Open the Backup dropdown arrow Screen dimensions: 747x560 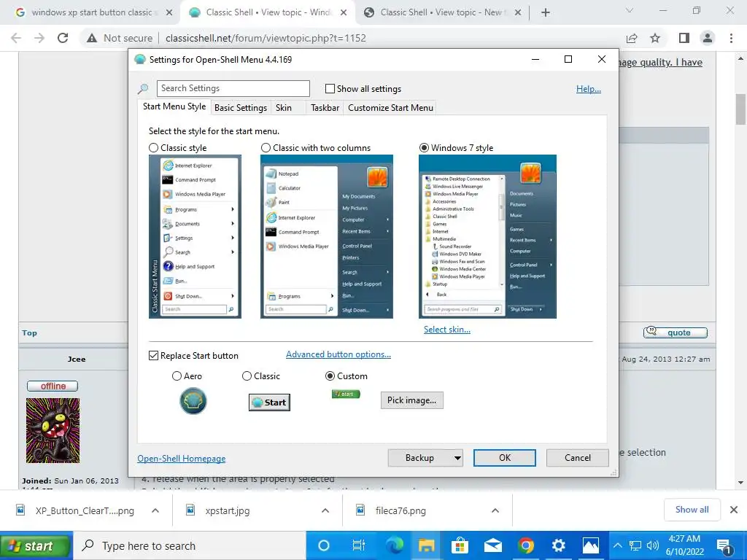coord(457,458)
